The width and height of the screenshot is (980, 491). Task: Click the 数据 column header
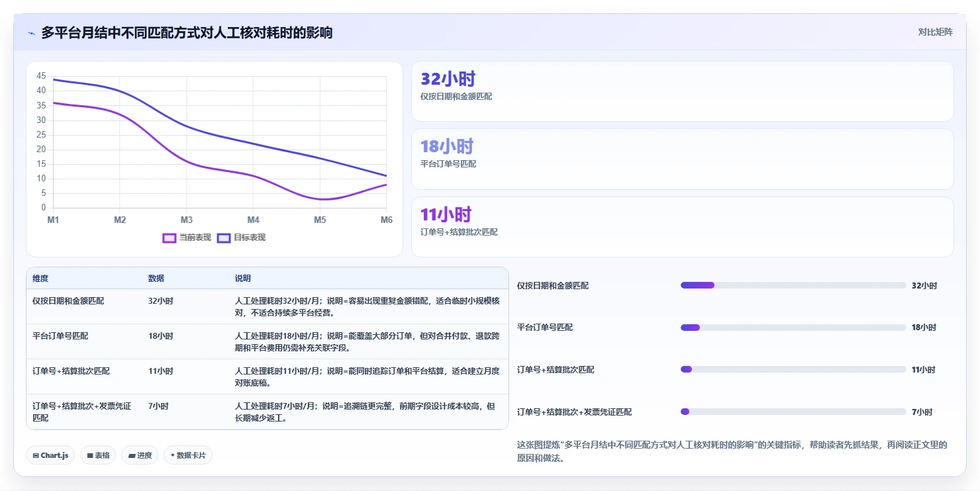click(156, 279)
